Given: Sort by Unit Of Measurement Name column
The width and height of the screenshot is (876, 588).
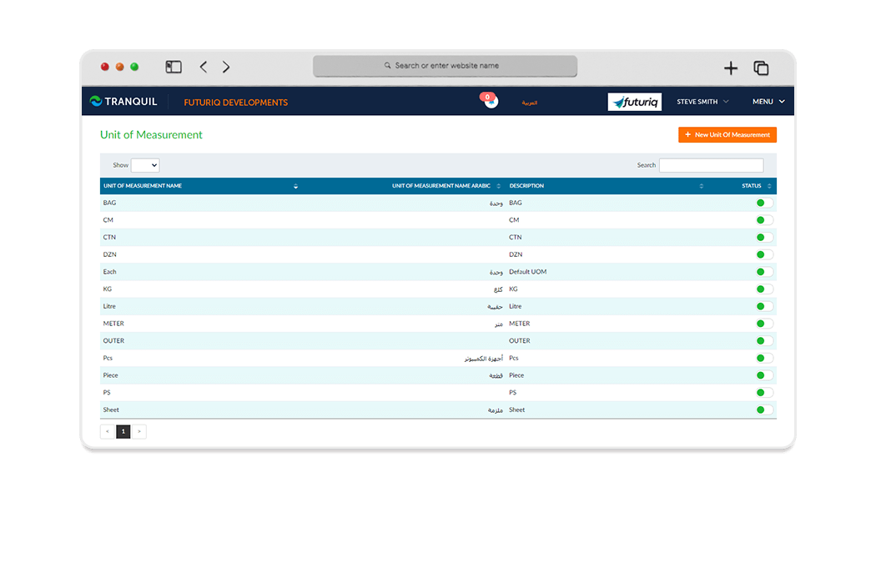Looking at the screenshot, I should click(x=296, y=185).
